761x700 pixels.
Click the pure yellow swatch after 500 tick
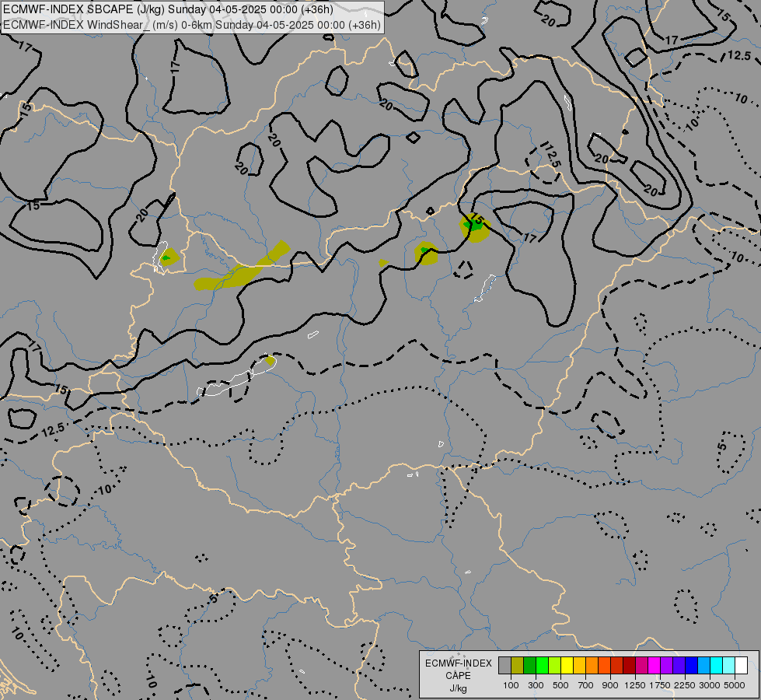pyautogui.click(x=567, y=666)
